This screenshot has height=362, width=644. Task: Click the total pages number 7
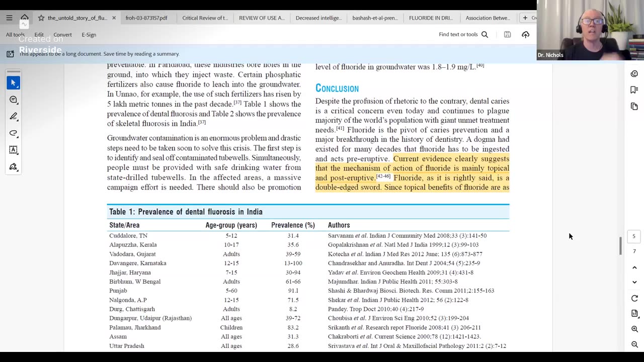(634, 251)
